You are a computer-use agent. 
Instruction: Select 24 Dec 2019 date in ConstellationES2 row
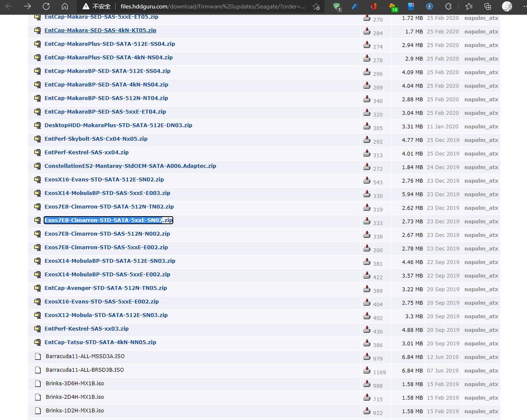click(x=443, y=167)
